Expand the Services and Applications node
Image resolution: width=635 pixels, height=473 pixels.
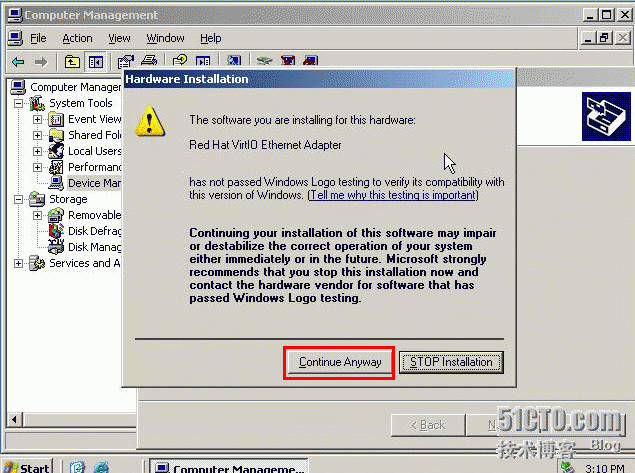[18, 264]
